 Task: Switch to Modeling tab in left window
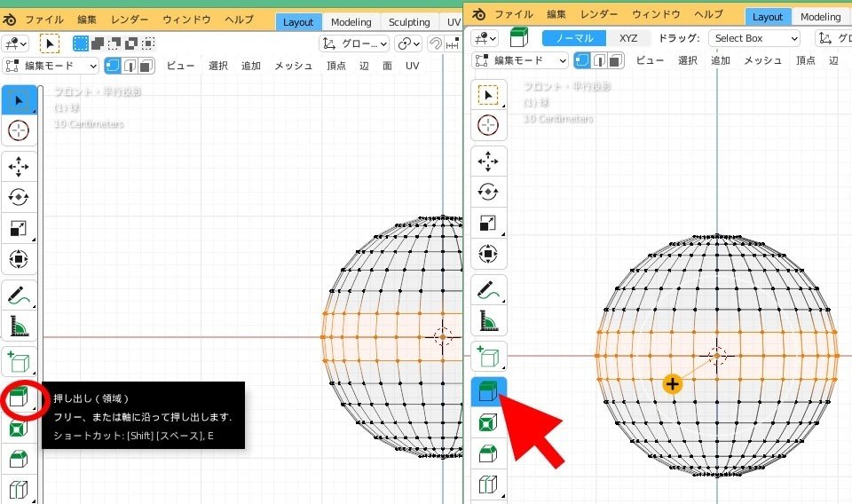351,22
